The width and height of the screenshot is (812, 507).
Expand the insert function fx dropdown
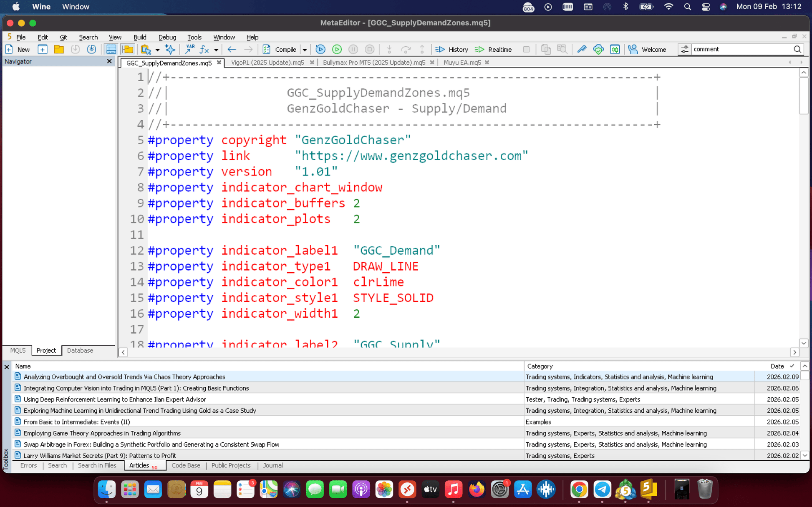217,49
